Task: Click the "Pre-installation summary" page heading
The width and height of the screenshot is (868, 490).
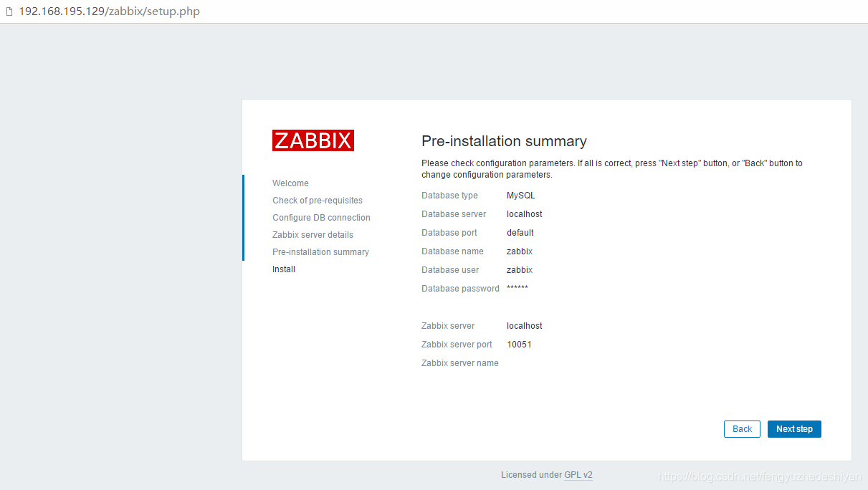Action: coord(504,141)
